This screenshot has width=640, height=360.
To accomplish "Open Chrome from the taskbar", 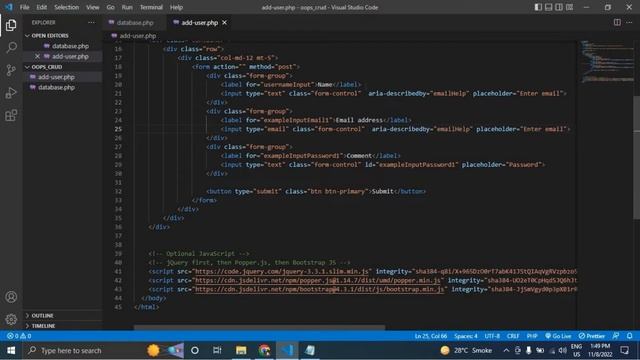I will [264, 350].
